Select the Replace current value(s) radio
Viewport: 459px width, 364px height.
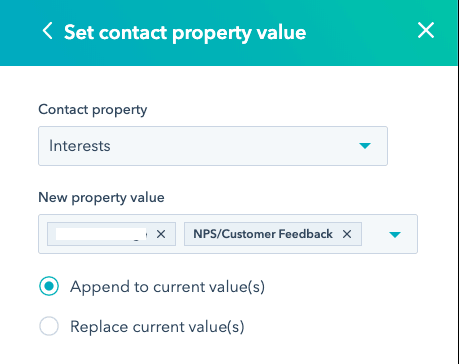click(x=49, y=326)
